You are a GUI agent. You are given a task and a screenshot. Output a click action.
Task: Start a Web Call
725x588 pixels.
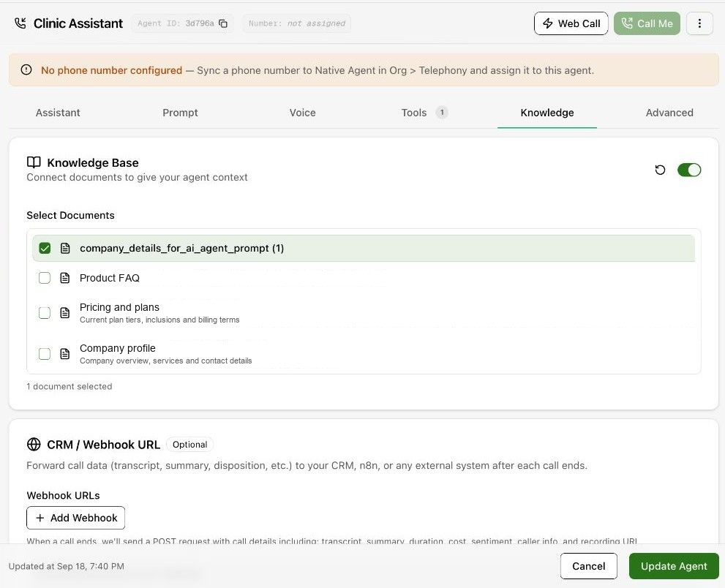[x=571, y=23]
